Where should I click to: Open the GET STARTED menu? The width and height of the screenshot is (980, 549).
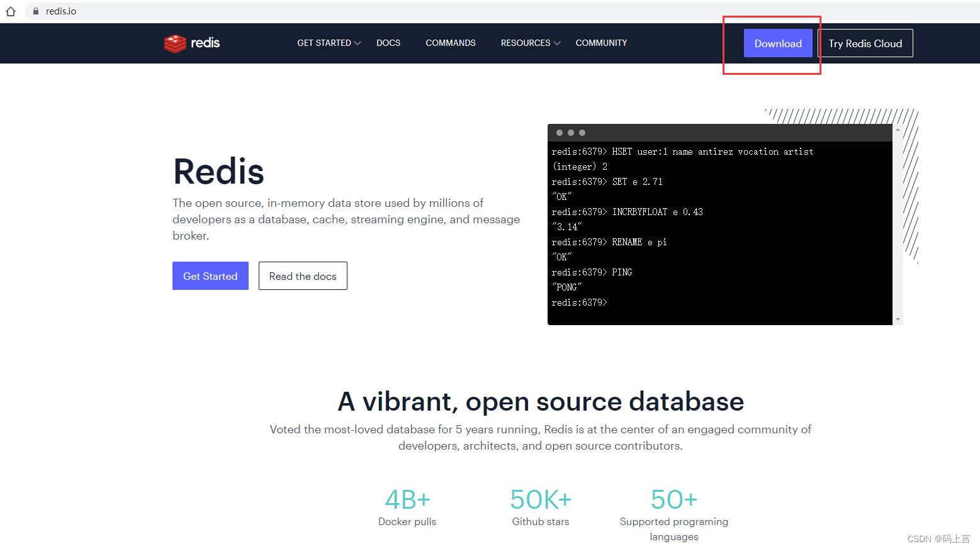329,43
